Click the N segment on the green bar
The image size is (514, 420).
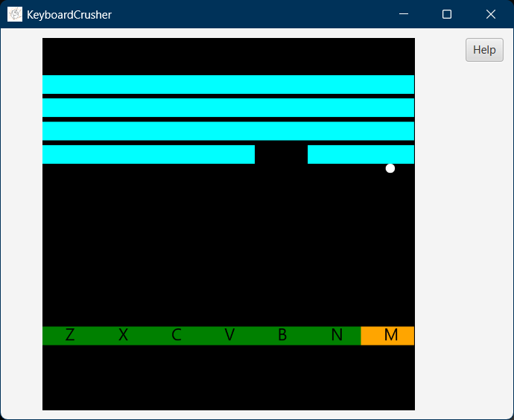(336, 336)
